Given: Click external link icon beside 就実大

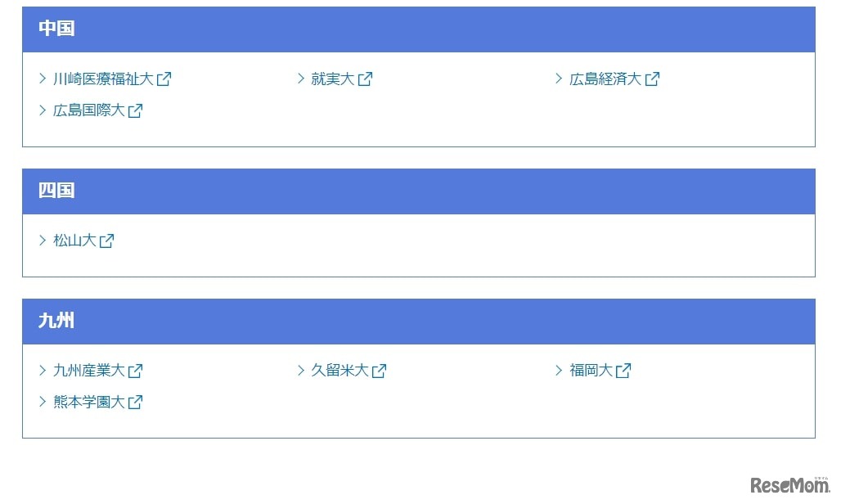Looking at the screenshot, I should coord(365,79).
